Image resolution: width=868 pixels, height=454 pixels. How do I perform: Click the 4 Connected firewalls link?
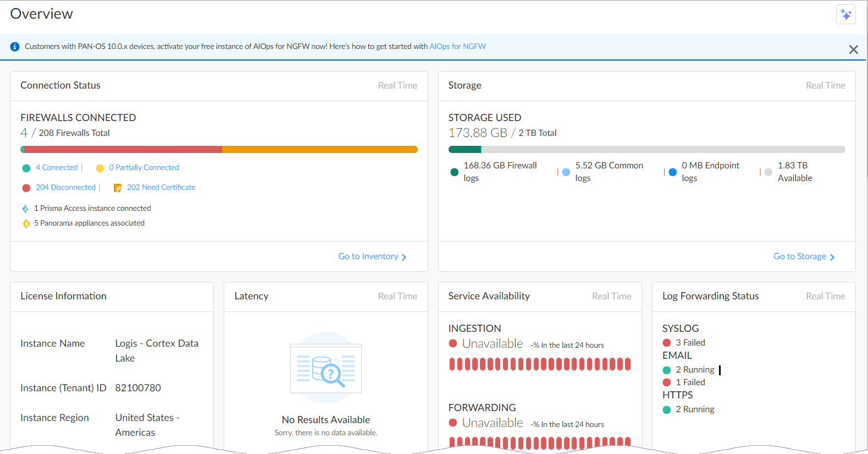tap(57, 168)
